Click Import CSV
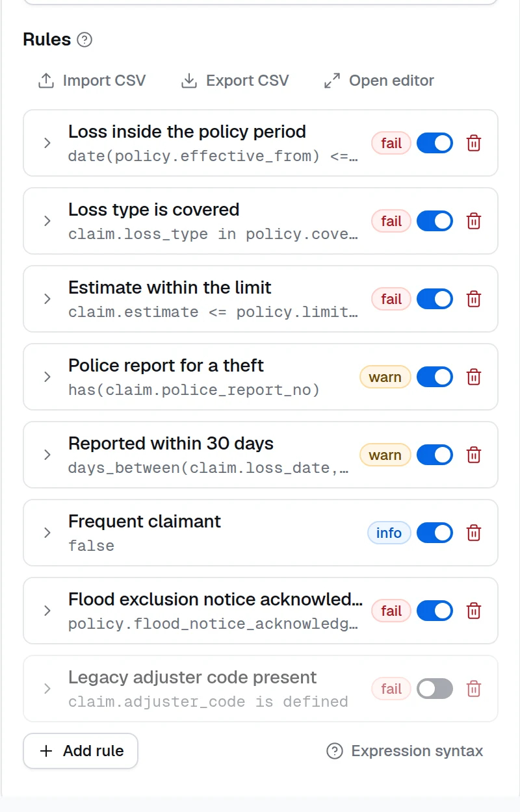The height and width of the screenshot is (812, 520). tap(92, 81)
